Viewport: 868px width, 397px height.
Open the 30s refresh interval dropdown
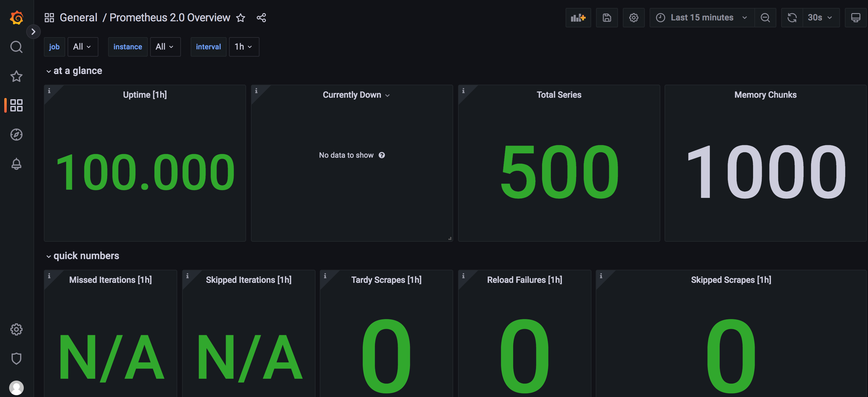pyautogui.click(x=820, y=18)
